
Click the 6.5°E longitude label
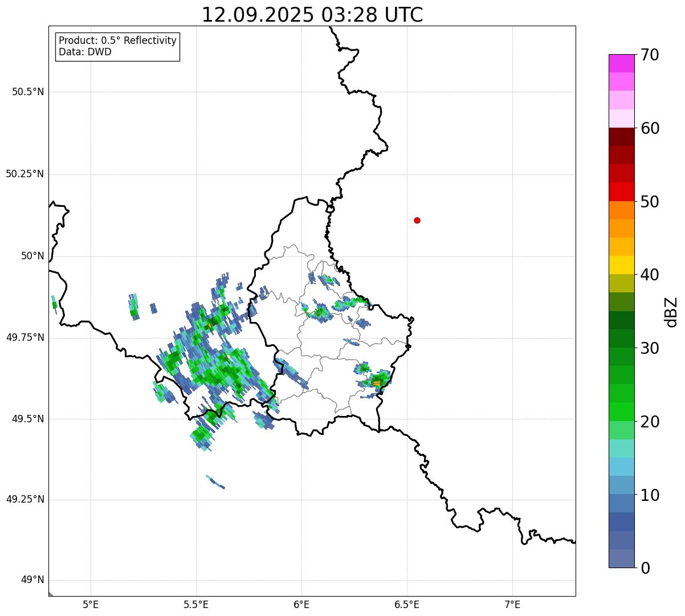pos(407,604)
